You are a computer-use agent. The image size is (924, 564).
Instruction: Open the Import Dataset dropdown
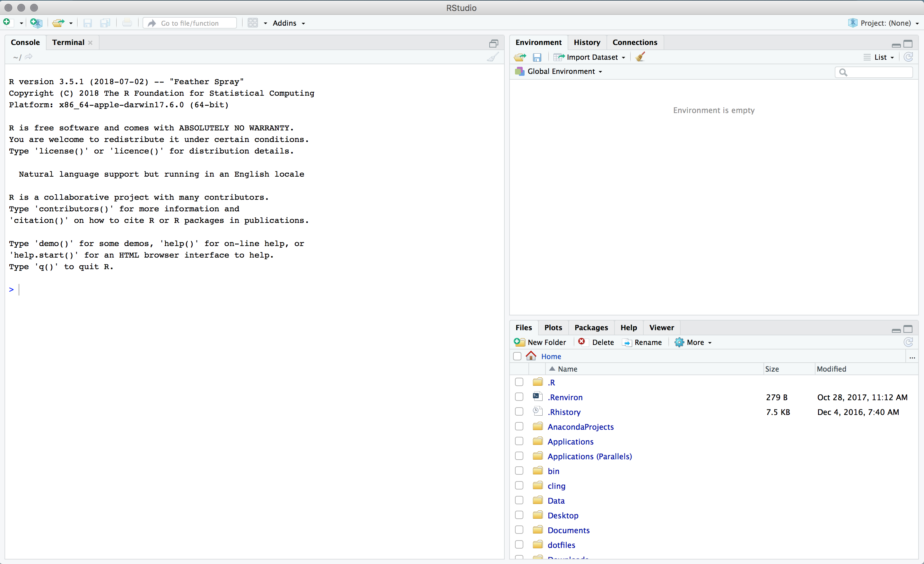click(x=589, y=57)
